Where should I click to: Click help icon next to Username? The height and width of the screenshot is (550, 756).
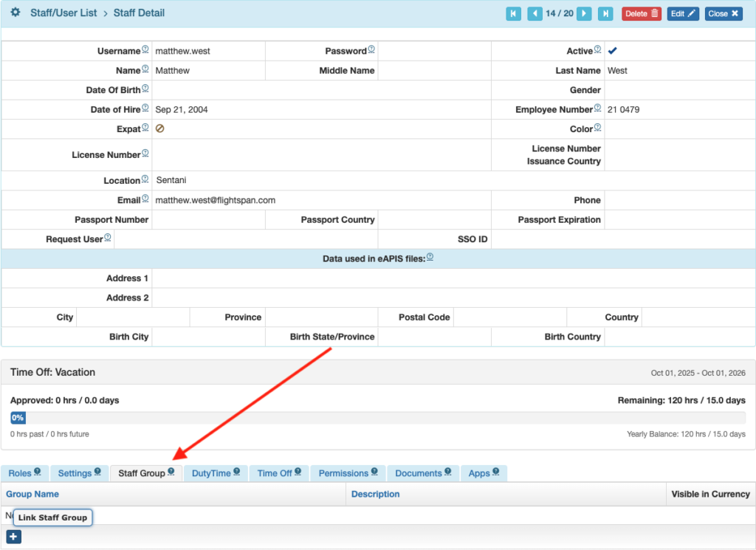[x=145, y=50]
